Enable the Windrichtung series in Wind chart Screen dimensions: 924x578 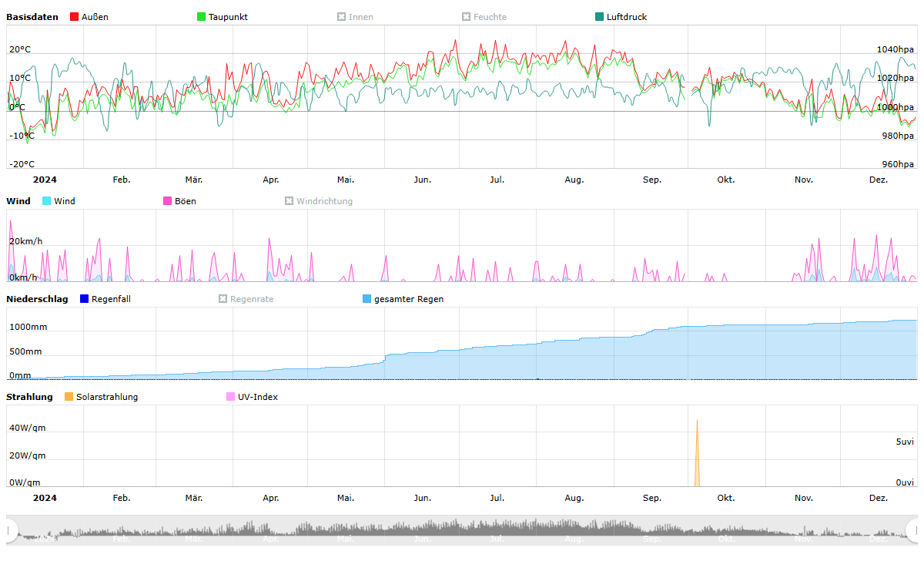290,201
